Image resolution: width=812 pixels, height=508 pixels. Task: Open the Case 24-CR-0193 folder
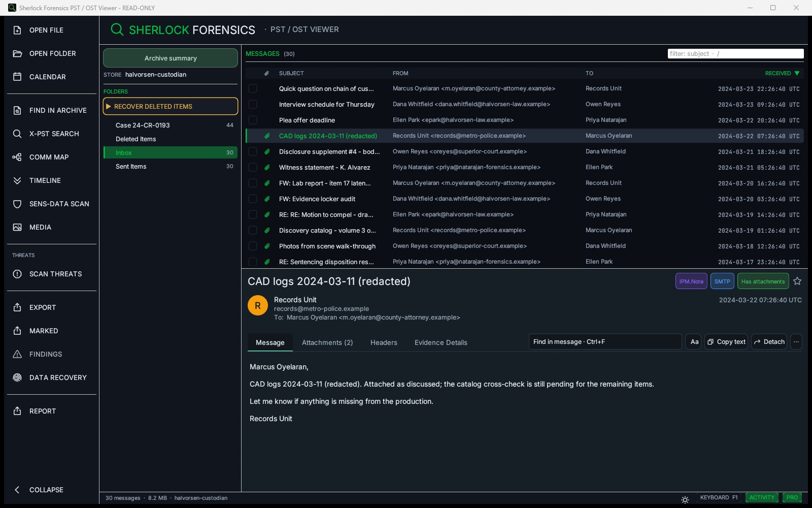pyautogui.click(x=171, y=125)
